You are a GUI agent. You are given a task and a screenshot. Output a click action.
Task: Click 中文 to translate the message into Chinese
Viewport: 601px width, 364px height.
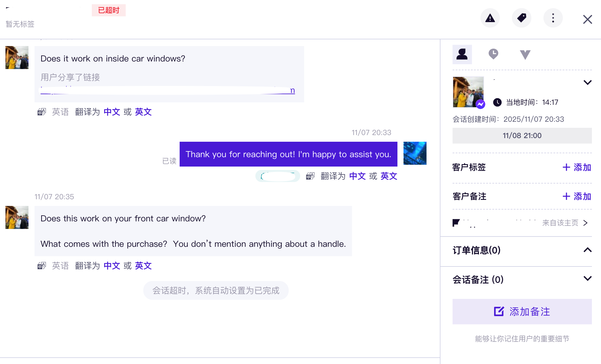point(112,112)
